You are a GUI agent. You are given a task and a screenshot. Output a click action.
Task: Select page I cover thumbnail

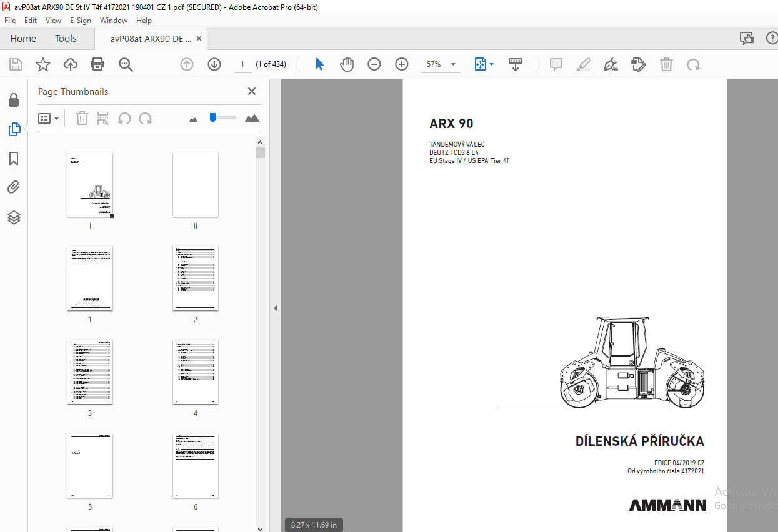[x=90, y=185]
